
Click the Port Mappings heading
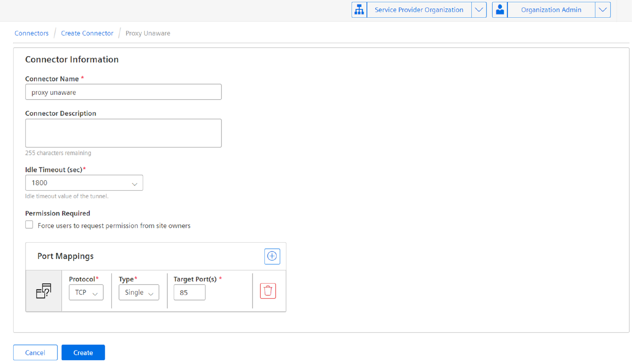[65, 256]
